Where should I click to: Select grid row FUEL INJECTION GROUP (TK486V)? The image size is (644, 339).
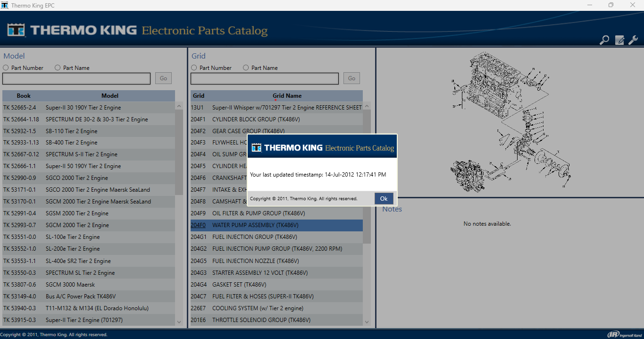click(x=276, y=237)
